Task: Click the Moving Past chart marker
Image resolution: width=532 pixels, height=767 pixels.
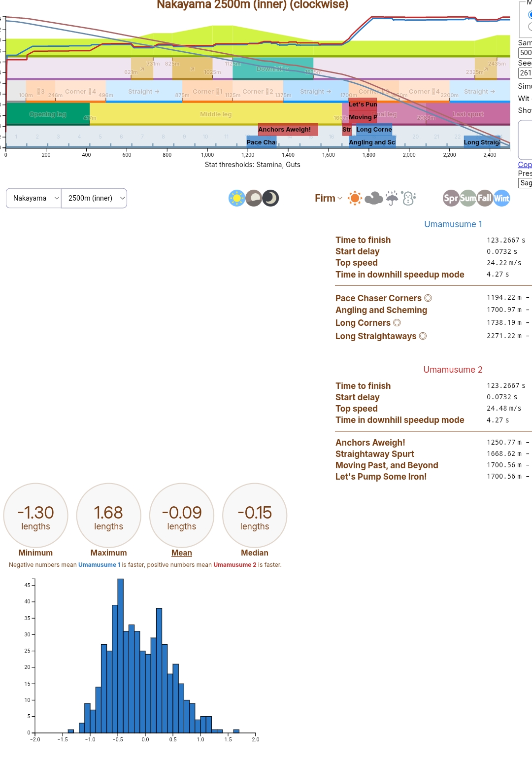Action: 363,117
